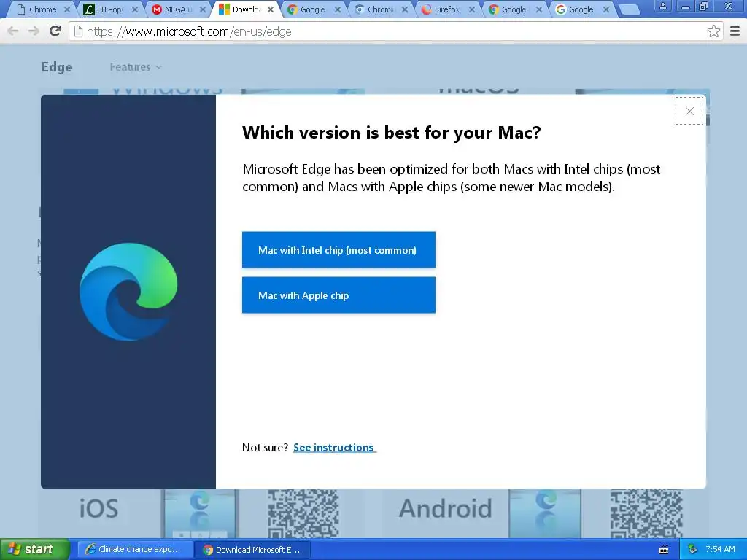
Task: Close the MEGA tab
Action: [x=203, y=9]
